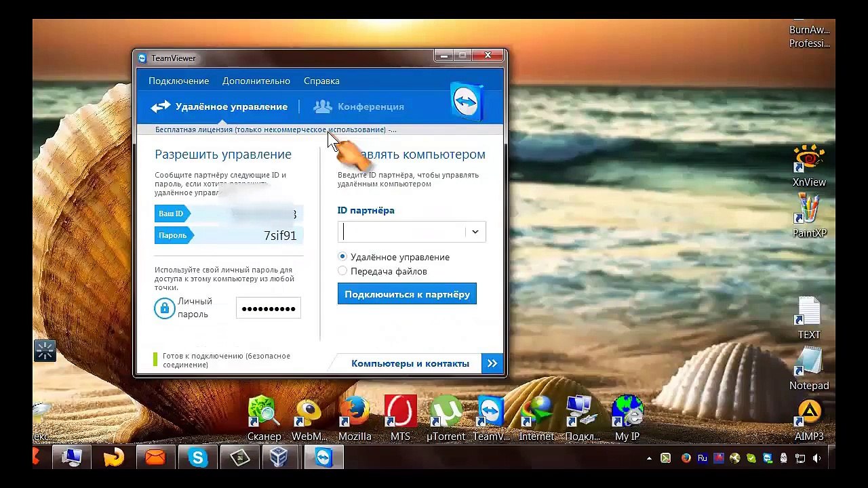Image resolution: width=868 pixels, height=488 pixels.
Task: Open VirtualBox from the taskbar
Action: click(x=279, y=458)
